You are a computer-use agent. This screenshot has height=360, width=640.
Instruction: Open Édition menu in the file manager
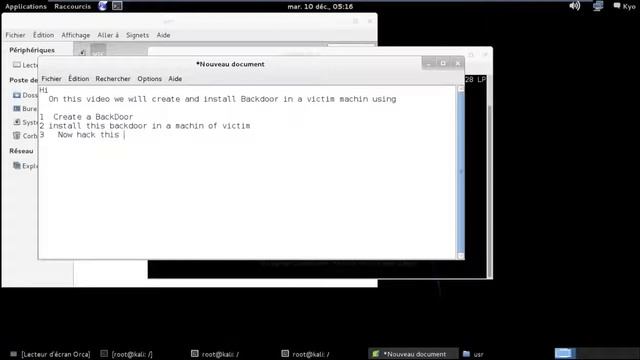click(43, 35)
